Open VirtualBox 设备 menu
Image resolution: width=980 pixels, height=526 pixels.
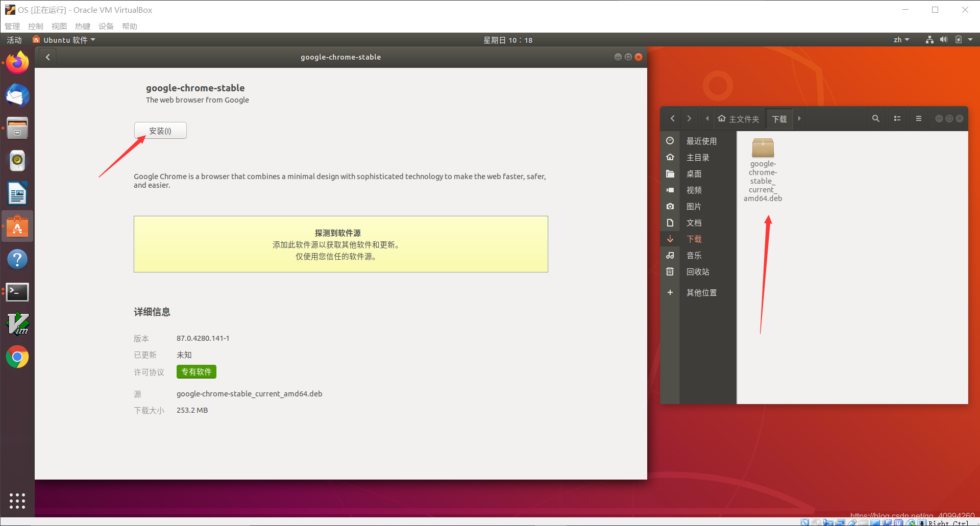tap(106, 26)
